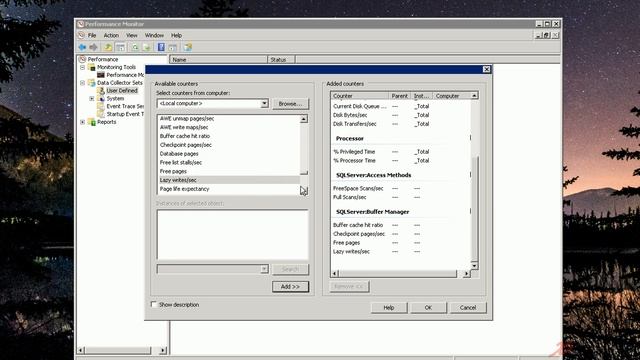
Task: Click available counters list scroll-up arrow
Action: click(x=304, y=119)
